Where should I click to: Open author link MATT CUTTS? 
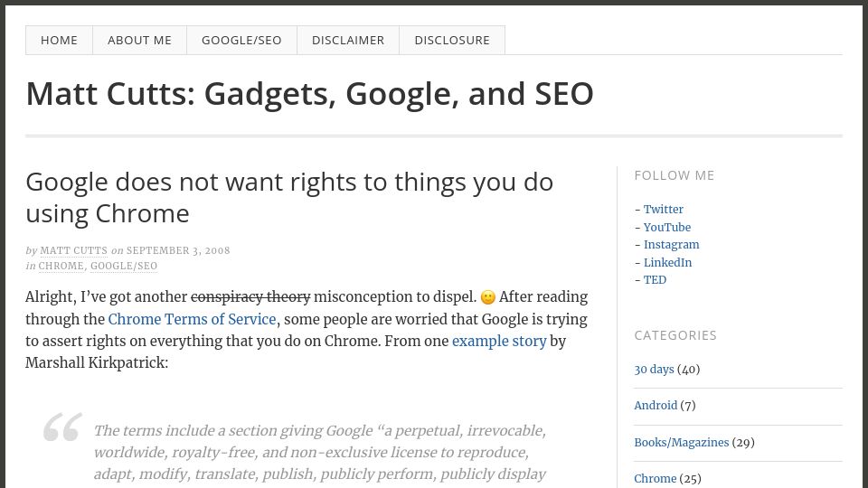(73, 250)
